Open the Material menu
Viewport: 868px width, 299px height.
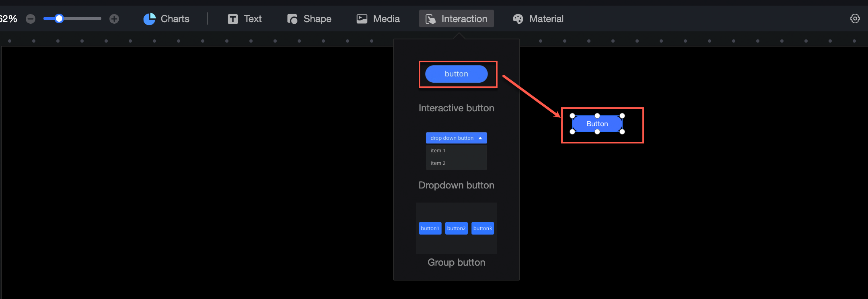pyautogui.click(x=538, y=19)
